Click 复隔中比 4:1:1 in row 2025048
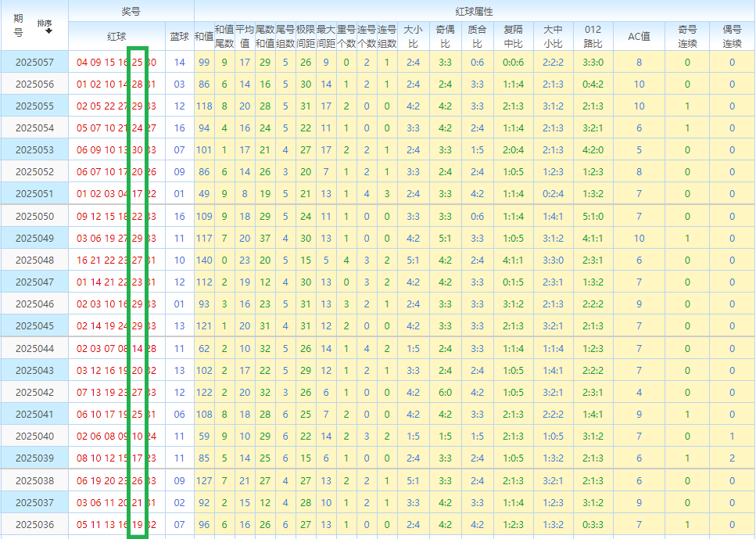 [x=514, y=260]
